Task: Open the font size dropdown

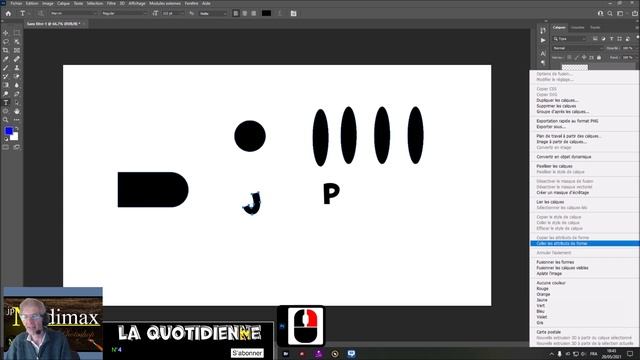Action: point(173,13)
